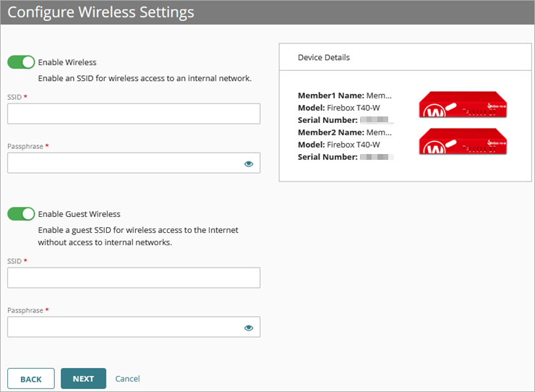Click the Member1 Serial Number line
This screenshot has height=392, width=535.
343,119
